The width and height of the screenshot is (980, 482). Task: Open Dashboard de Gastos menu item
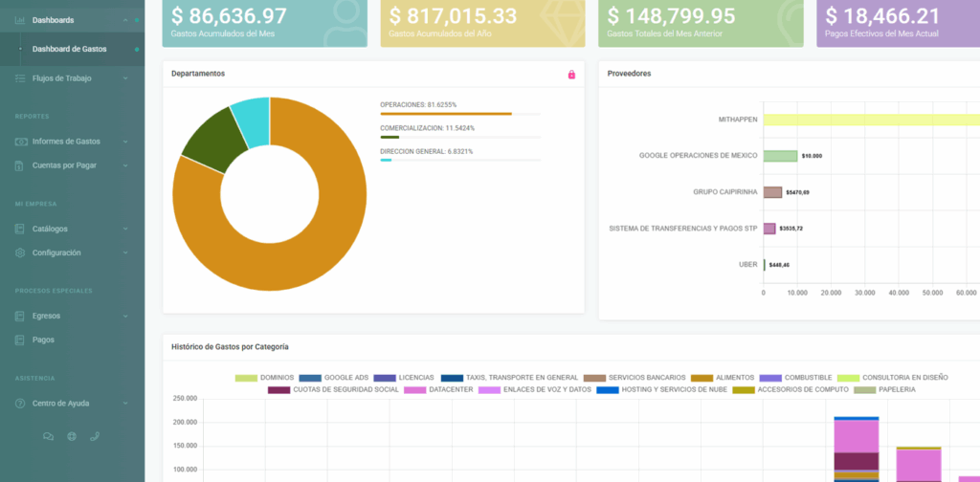(x=69, y=49)
